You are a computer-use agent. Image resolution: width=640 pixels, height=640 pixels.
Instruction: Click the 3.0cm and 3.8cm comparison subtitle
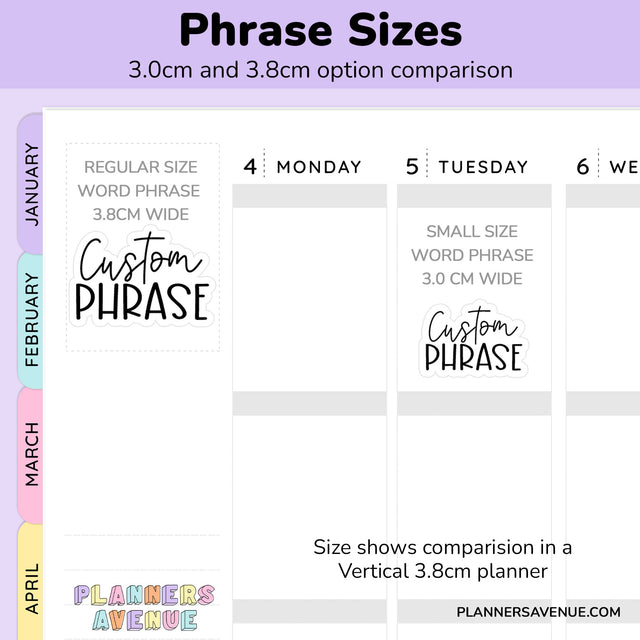click(320, 70)
